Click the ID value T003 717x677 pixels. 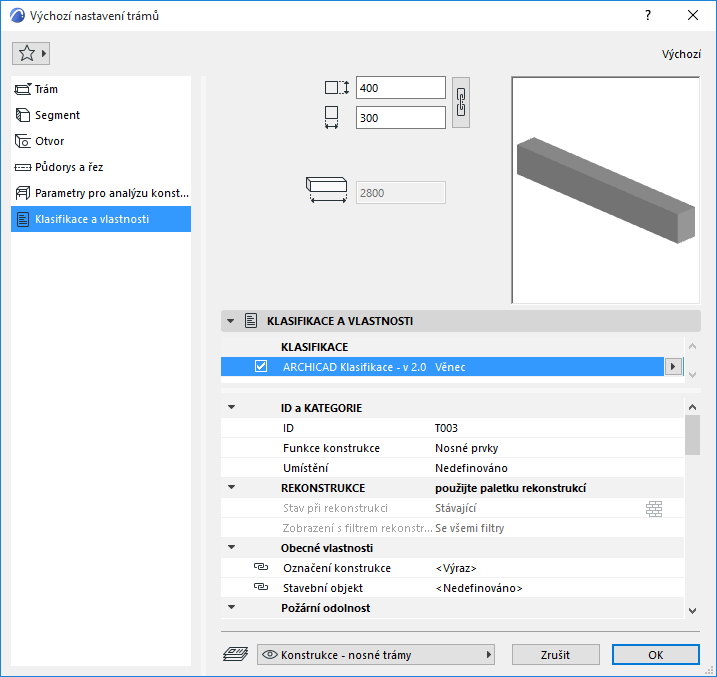tap(446, 428)
